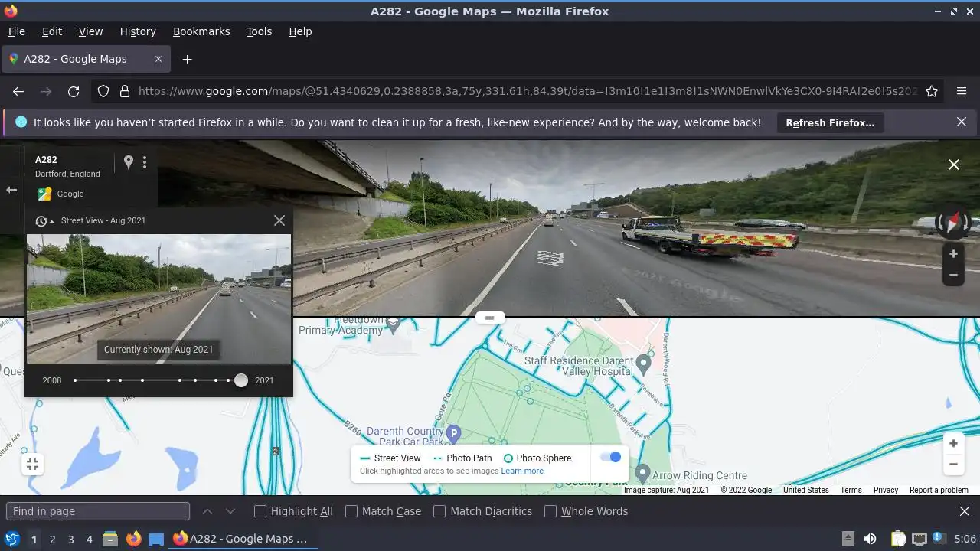Screen dimensions: 980x551
Task: Zoom in on the map
Action: 953,444
